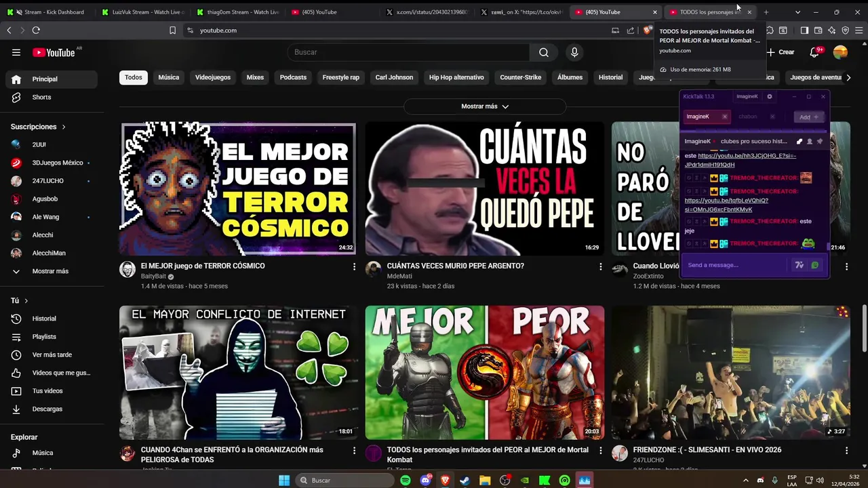This screenshot has height=488, width=868.
Task: Select the Todos filter chip
Action: [x=134, y=77]
